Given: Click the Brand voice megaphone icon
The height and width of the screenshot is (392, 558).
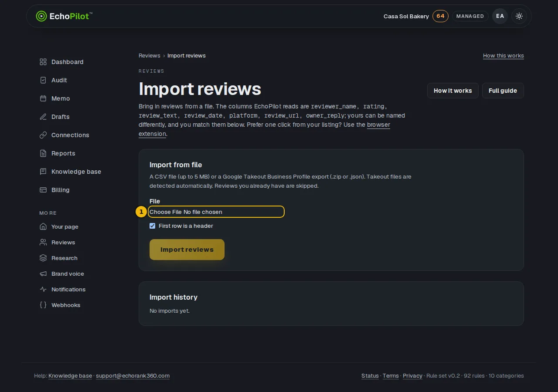Looking at the screenshot, I should point(43,274).
